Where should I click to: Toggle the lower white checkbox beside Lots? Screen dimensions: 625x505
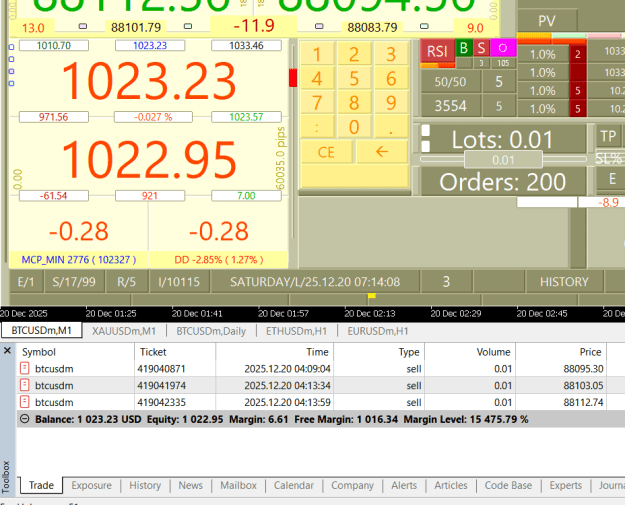tap(426, 146)
